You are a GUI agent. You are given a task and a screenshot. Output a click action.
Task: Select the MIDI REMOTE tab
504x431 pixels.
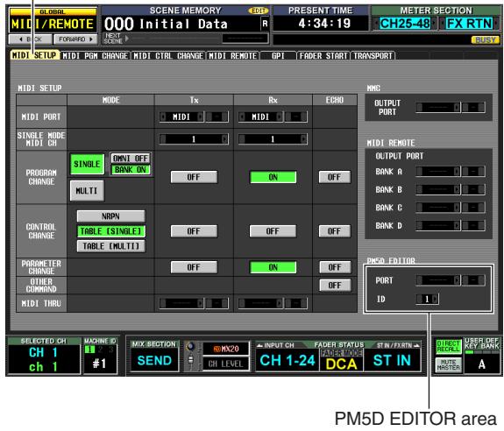232,56
